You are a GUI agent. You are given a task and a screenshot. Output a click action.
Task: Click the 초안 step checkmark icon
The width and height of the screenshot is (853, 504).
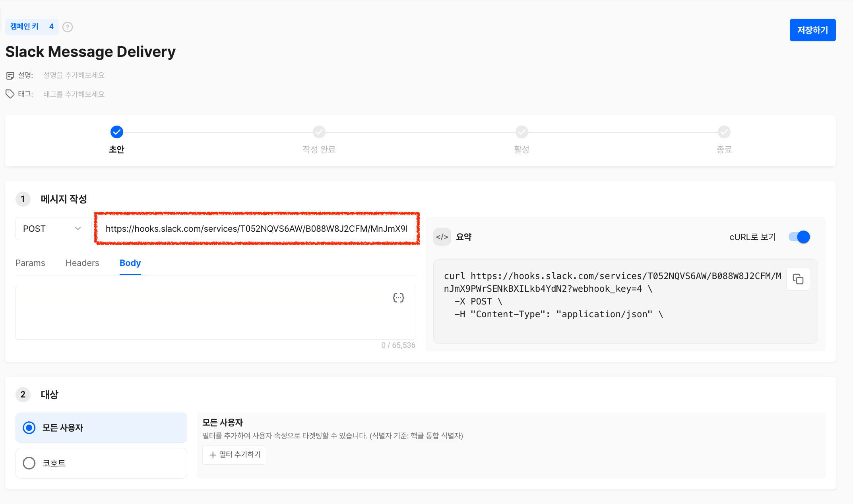(116, 132)
